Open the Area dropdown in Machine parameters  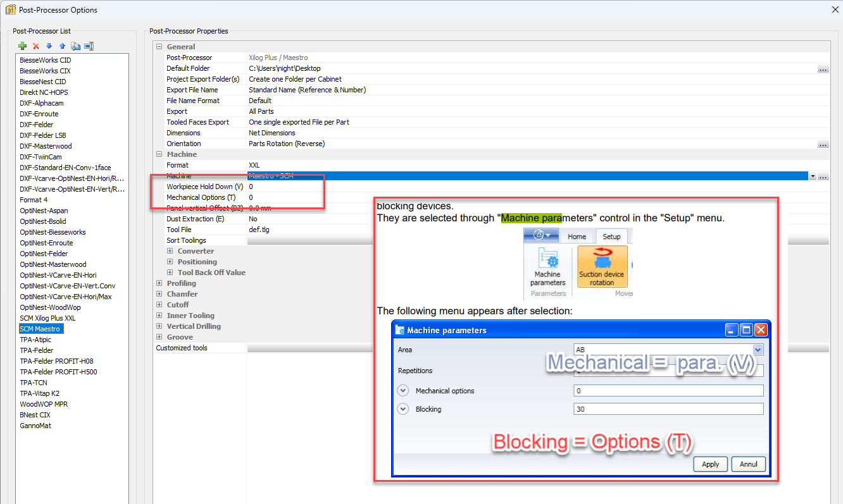pyautogui.click(x=758, y=350)
